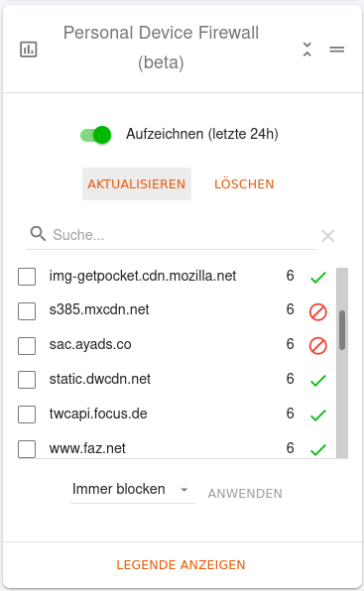
Task: Open LEGENDE ANZEIGEN link
Action: tap(181, 564)
